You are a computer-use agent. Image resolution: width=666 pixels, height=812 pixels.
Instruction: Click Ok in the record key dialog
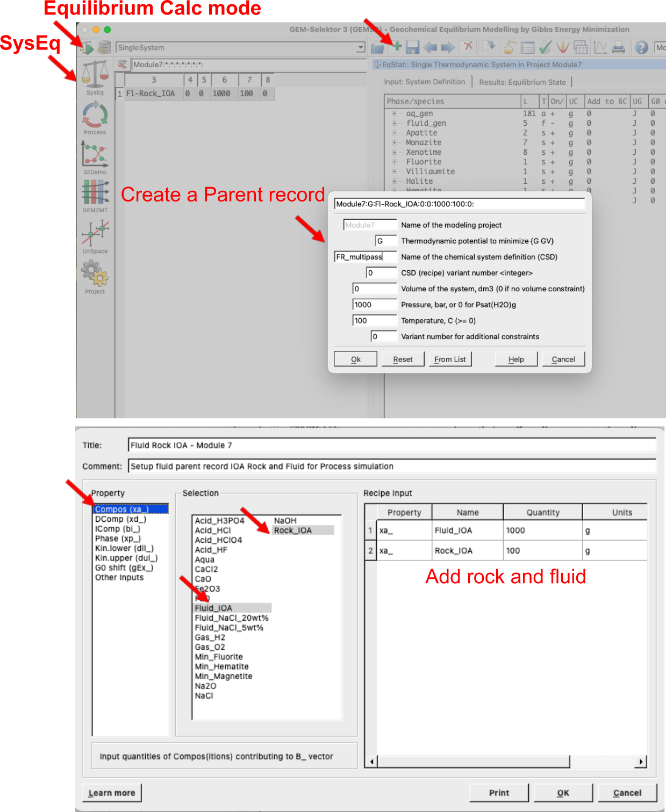tap(356, 359)
